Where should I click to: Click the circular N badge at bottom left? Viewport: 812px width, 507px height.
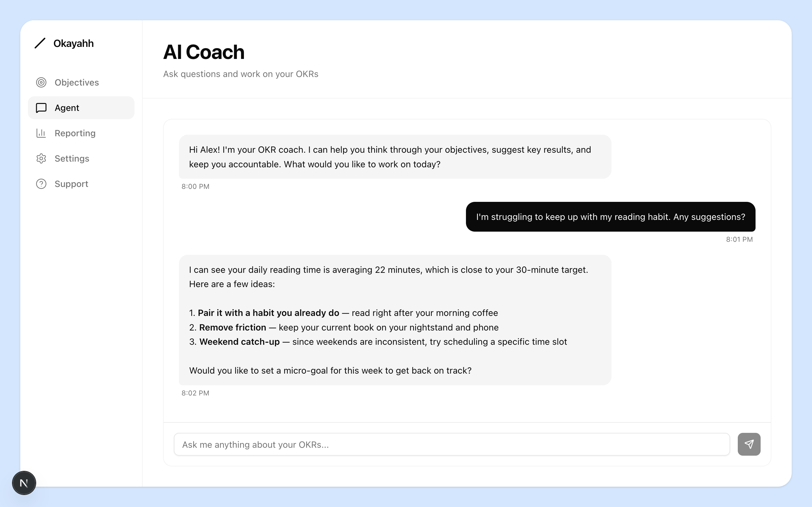(24, 483)
